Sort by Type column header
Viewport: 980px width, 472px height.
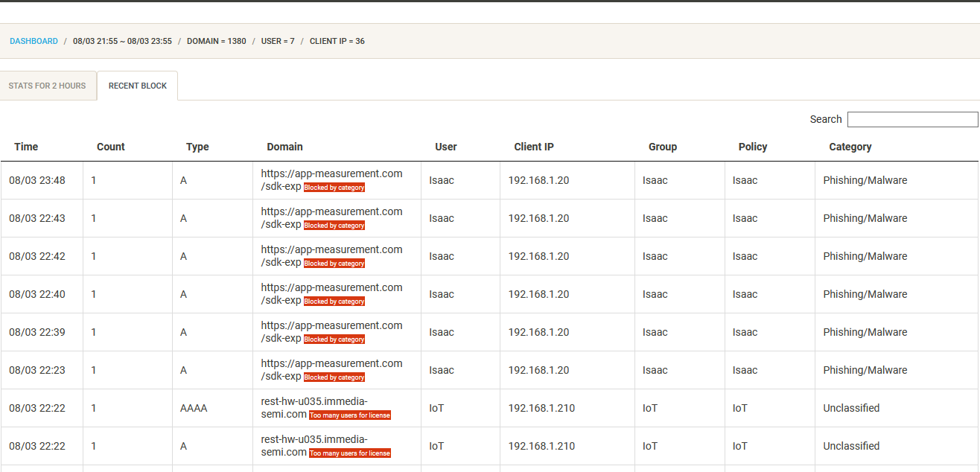(x=197, y=147)
